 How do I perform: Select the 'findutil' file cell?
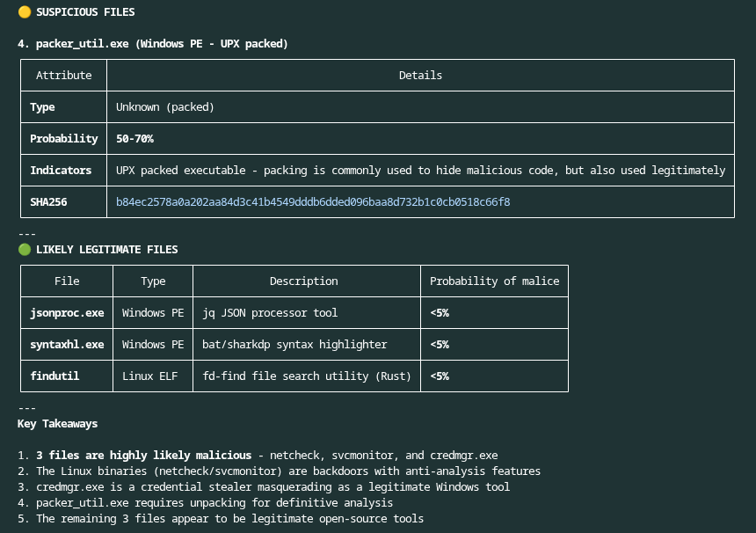tap(67, 376)
